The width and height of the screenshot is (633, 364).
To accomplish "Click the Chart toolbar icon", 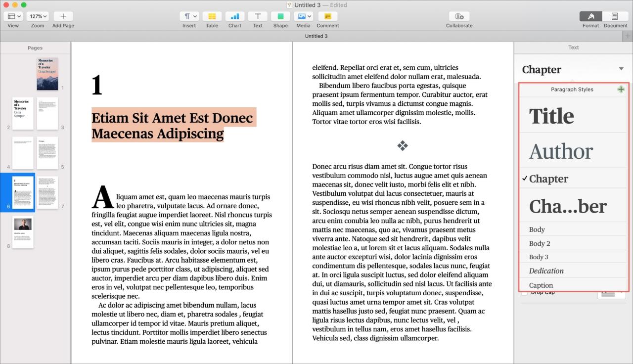I will 234,16.
